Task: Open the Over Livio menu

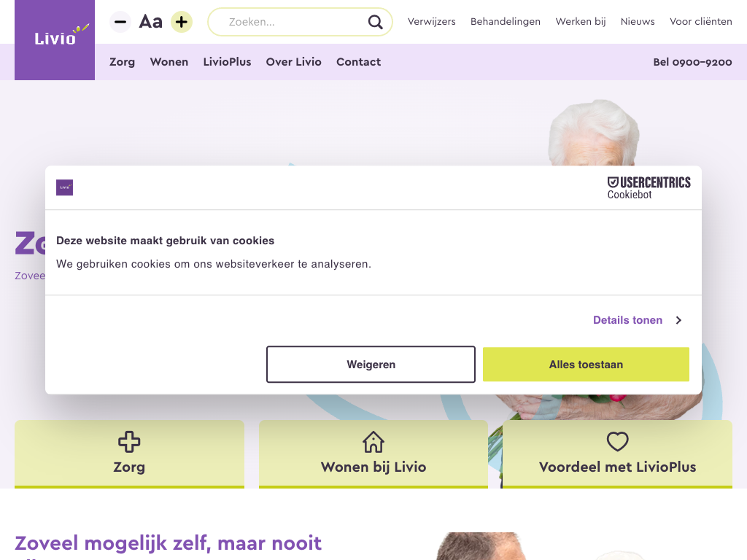Action: coord(293,62)
